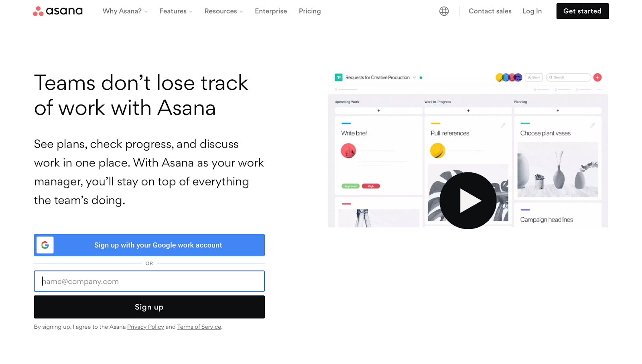Click the red avatar on Write brief card
The height and width of the screenshot is (364, 642).
[x=348, y=151]
